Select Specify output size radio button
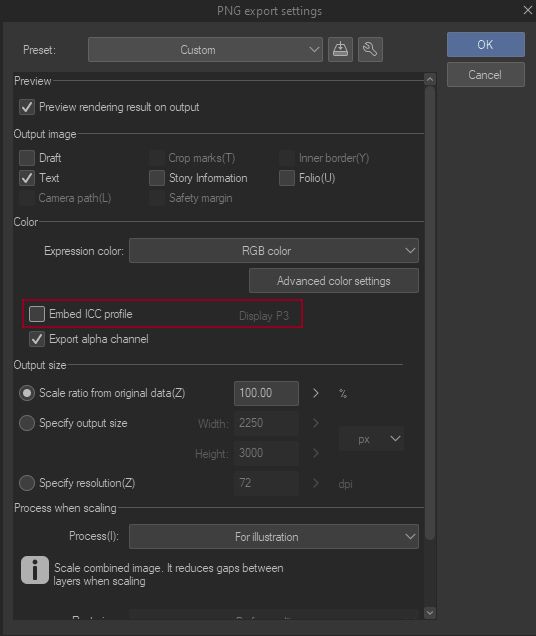This screenshot has height=636, width=536. coord(27,423)
